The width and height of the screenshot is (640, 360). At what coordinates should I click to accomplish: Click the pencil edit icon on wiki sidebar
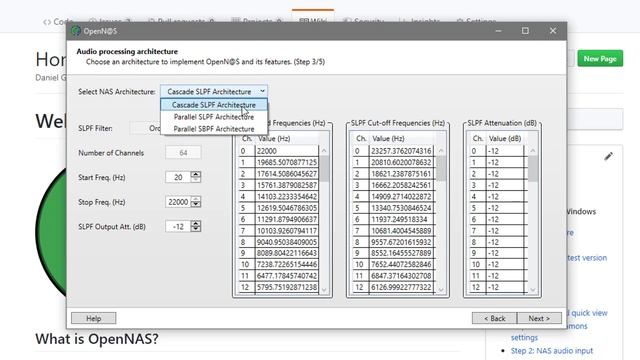point(609,156)
